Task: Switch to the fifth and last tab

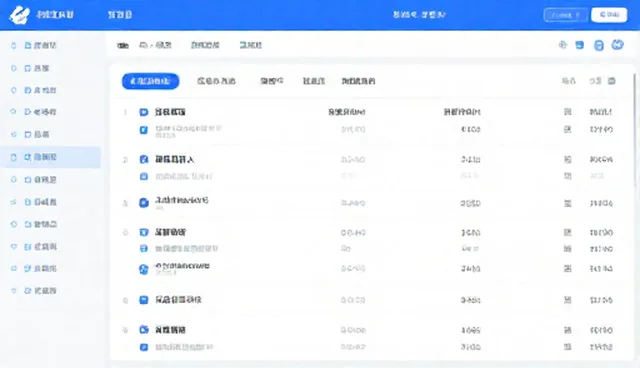Action: tap(358, 81)
